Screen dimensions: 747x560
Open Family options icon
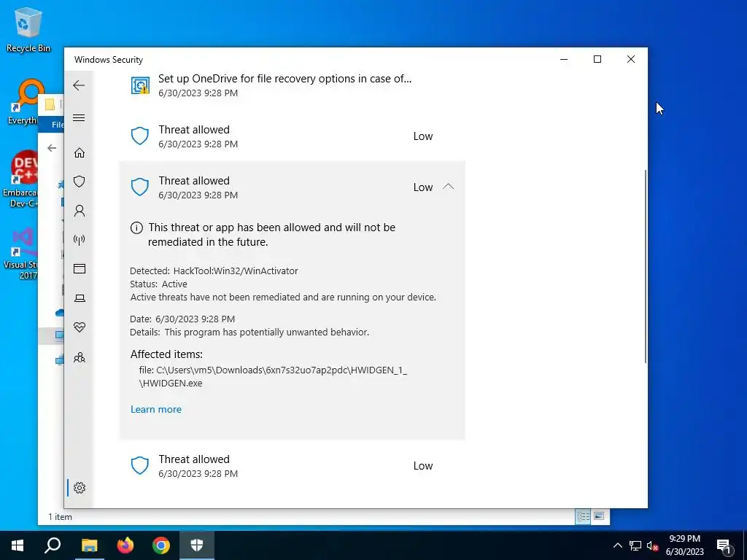[x=79, y=357]
